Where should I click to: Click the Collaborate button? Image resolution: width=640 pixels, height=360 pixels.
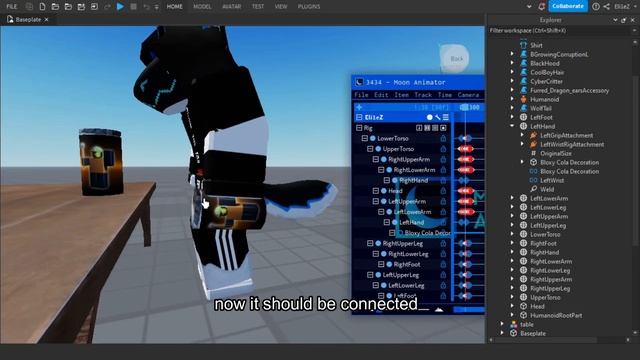coord(568,6)
